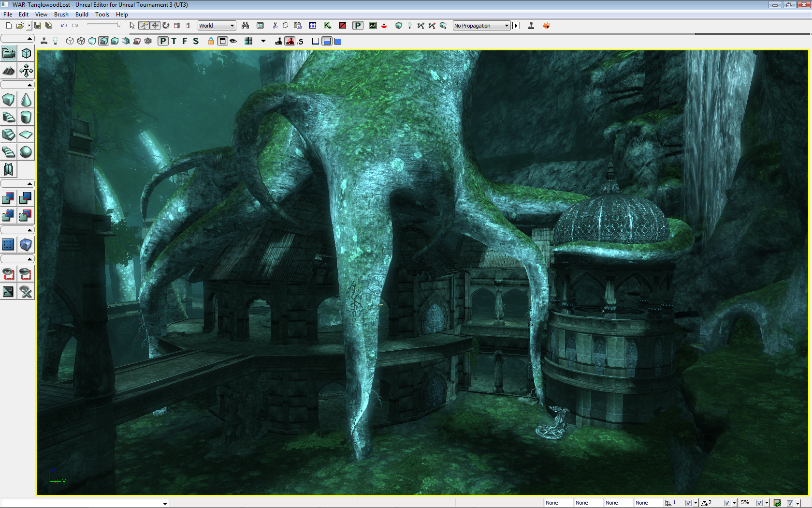Image resolution: width=812 pixels, height=508 pixels.
Task: Expand rotation grid size dropdown arrow
Action: click(x=734, y=503)
